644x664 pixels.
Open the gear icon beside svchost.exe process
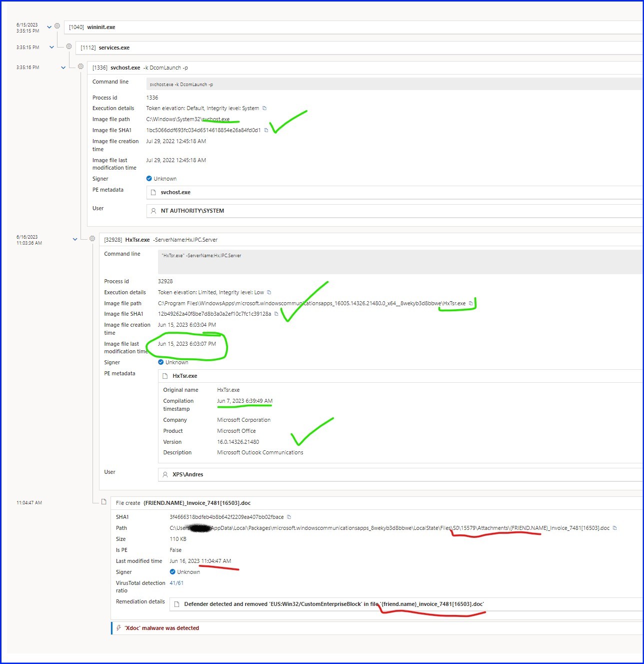[x=80, y=66]
